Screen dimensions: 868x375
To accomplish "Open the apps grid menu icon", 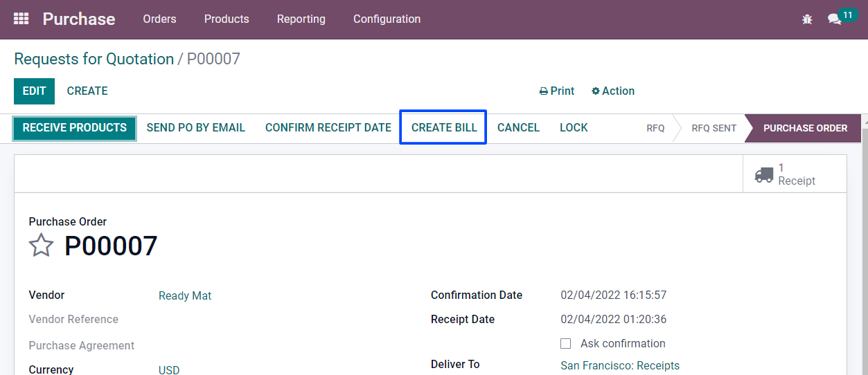I will (x=21, y=19).
